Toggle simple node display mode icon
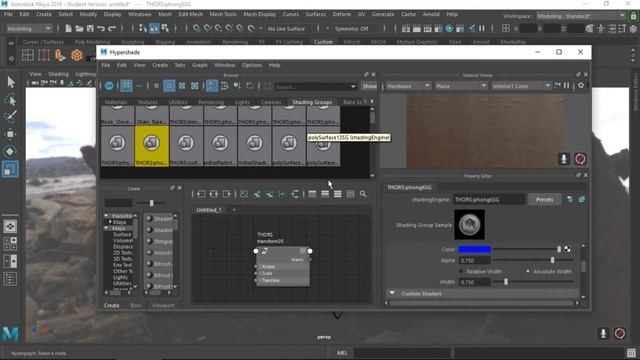This screenshot has height=360, width=640. point(312,194)
